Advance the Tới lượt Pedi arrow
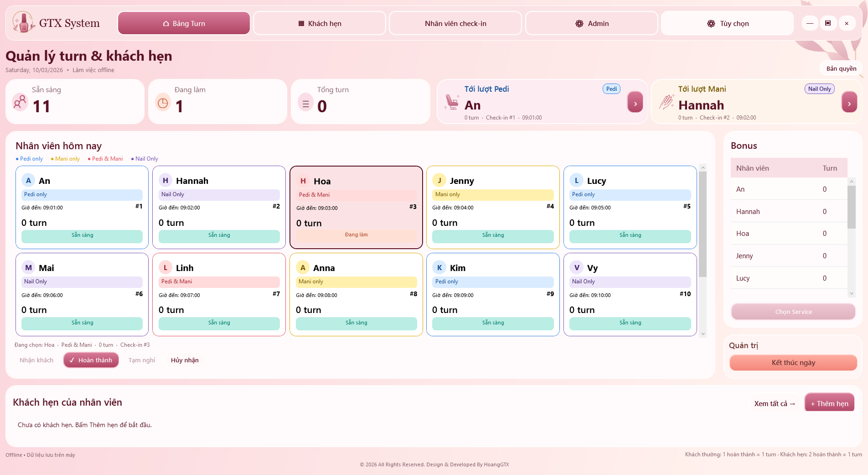 tap(635, 102)
